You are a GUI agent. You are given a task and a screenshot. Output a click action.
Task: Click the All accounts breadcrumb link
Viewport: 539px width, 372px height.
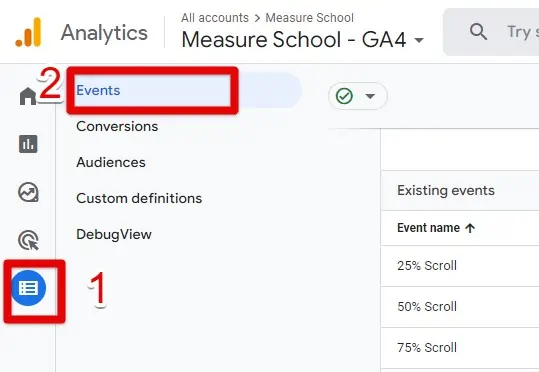(215, 18)
